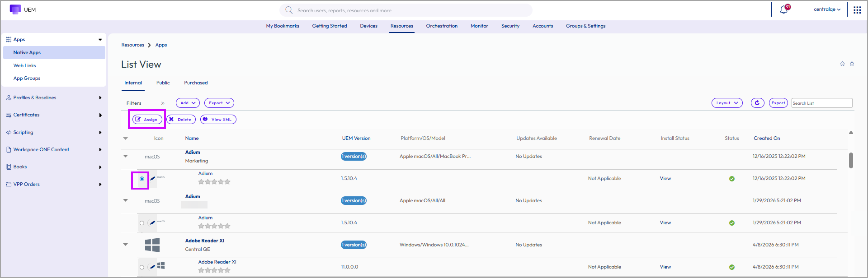Switch to the Purchased tab

(196, 83)
